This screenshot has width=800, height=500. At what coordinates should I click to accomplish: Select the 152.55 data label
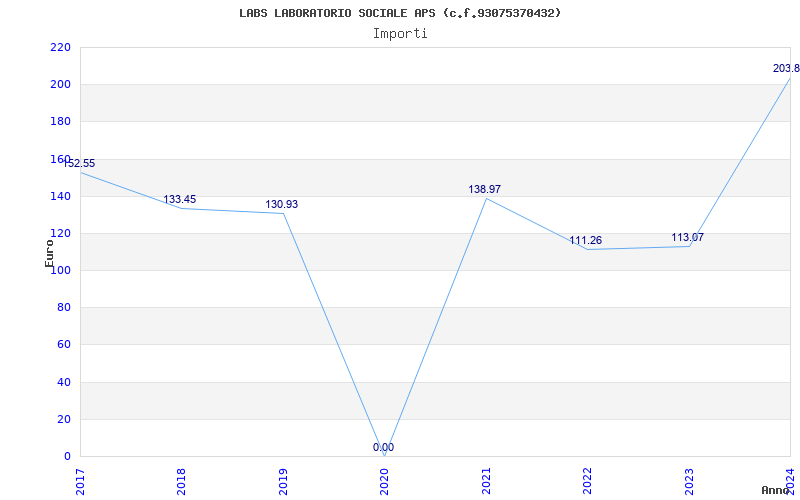pos(79,164)
